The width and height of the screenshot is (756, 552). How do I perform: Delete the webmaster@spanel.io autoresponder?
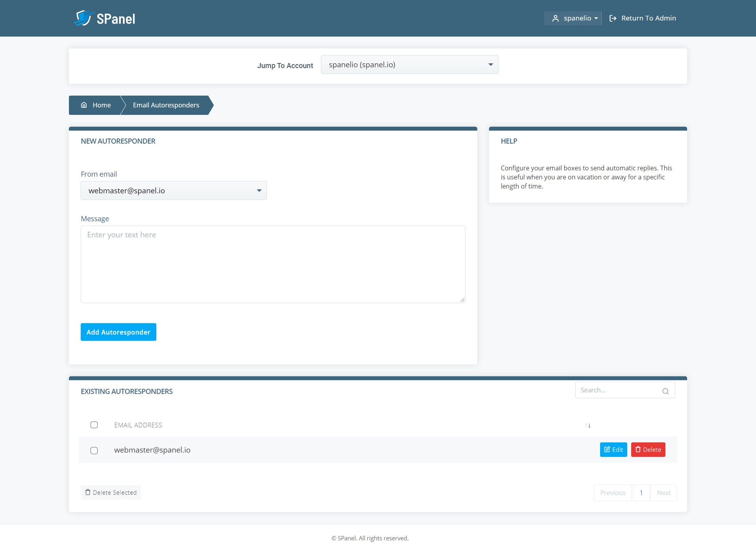click(x=648, y=450)
